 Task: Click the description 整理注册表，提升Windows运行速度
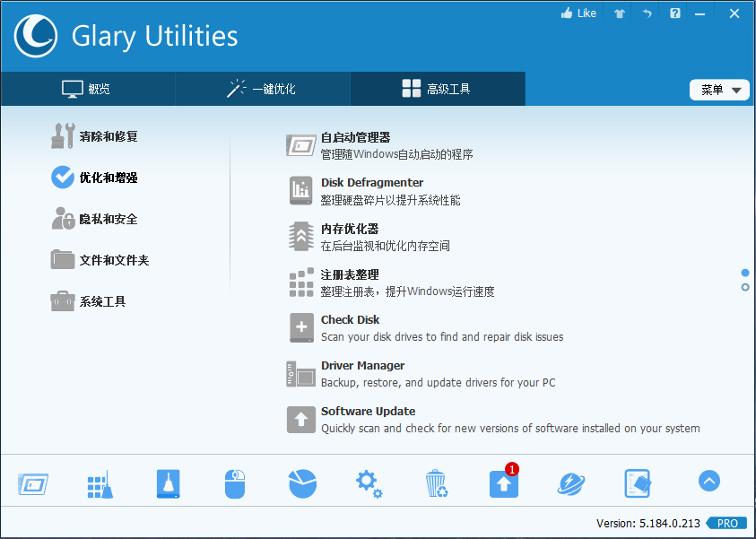click(408, 291)
